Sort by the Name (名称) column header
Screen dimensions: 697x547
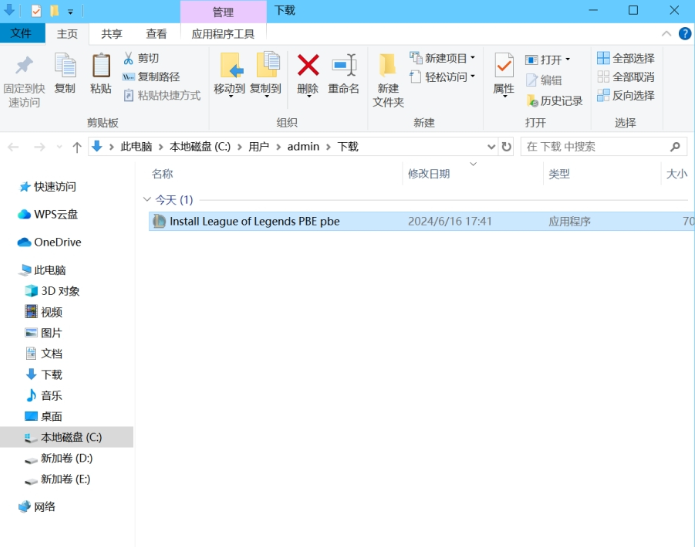[162, 174]
